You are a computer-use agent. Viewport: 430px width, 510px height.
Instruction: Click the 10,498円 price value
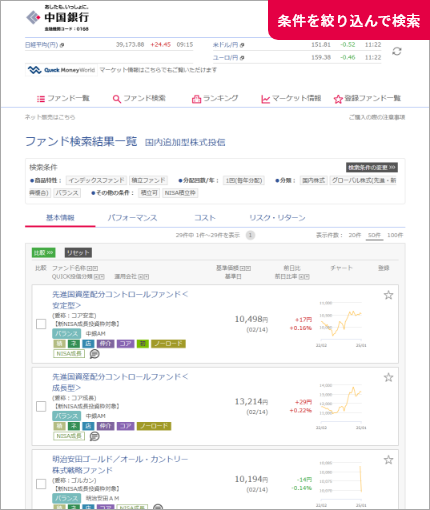(251, 319)
